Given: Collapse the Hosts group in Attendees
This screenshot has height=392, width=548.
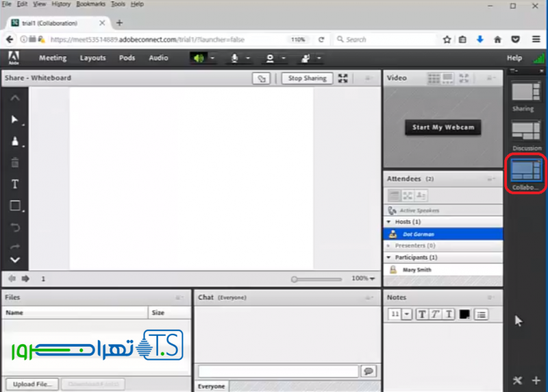Looking at the screenshot, I should [x=389, y=222].
